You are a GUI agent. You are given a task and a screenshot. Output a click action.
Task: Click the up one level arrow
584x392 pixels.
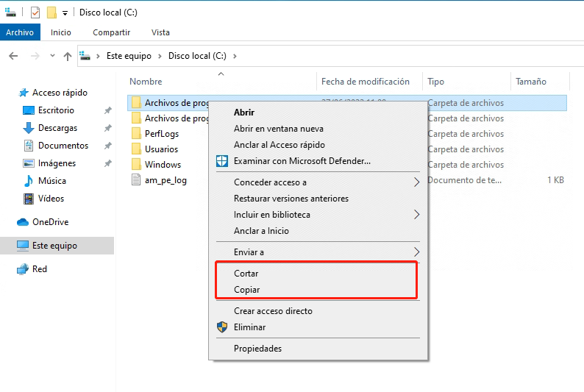pyautogui.click(x=68, y=56)
